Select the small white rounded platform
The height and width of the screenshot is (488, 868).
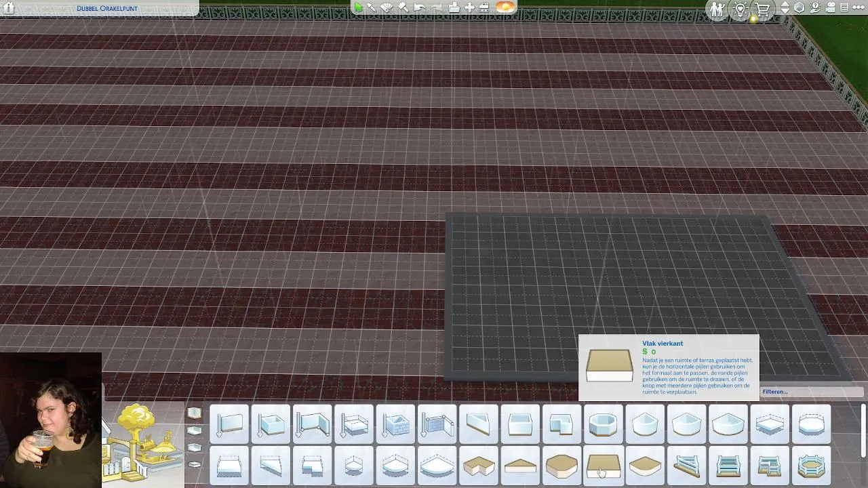[354, 466]
